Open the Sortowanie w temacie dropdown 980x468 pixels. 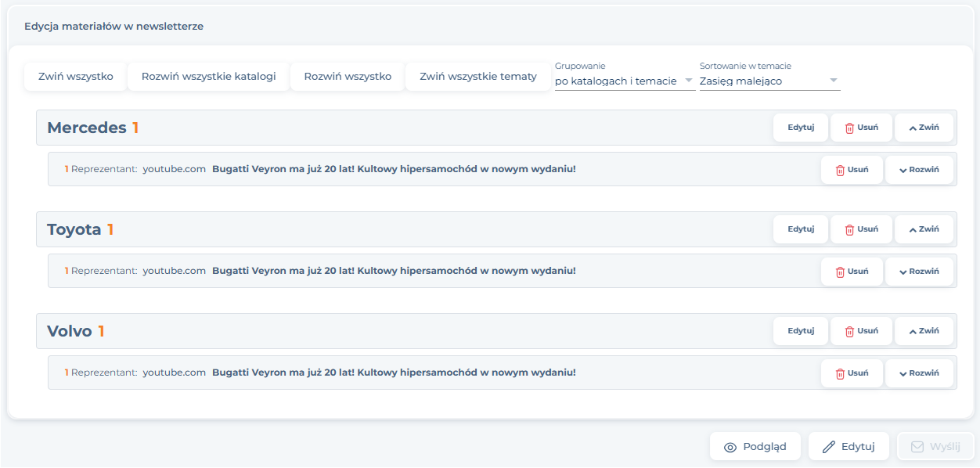pyautogui.click(x=769, y=81)
